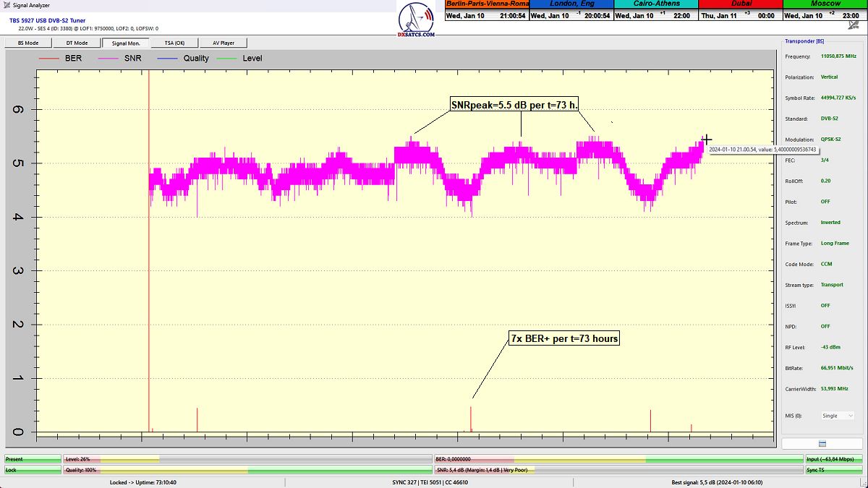Image resolution: width=868 pixels, height=488 pixels.
Task: Click the crosshair cursor marker on SNR graph
Action: (x=706, y=140)
